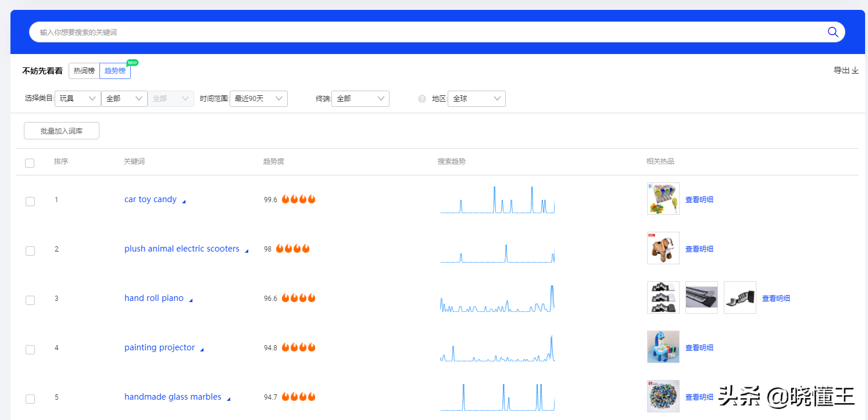Image resolution: width=868 pixels, height=420 pixels.
Task: Open the handmade glass marbles keyword link
Action: [173, 397]
